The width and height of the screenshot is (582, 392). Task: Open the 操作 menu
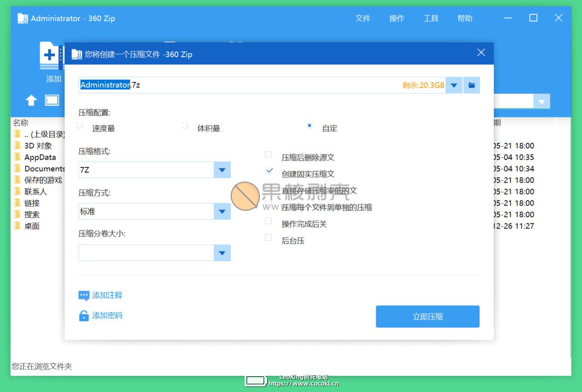397,18
